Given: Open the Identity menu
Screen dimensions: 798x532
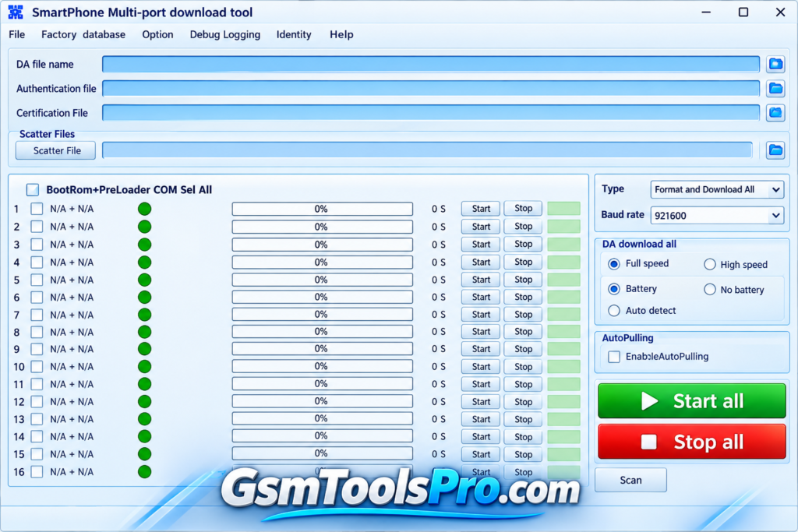Looking at the screenshot, I should 294,34.
